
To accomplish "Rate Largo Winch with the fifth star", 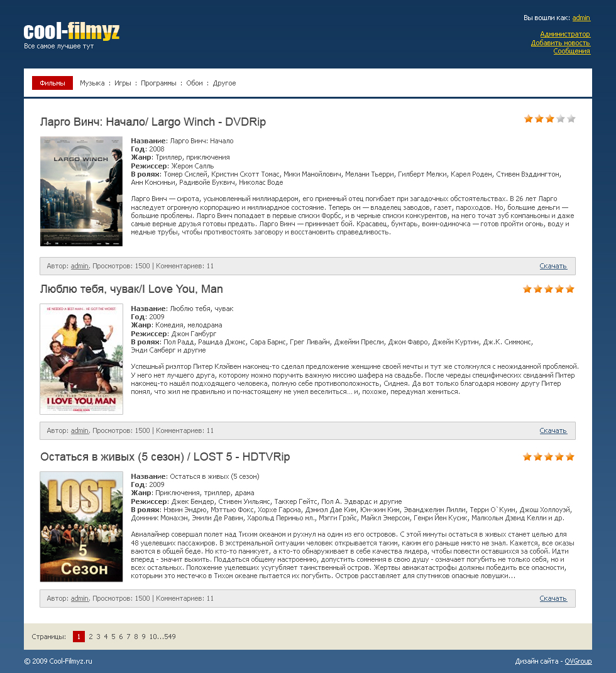I will [571, 119].
